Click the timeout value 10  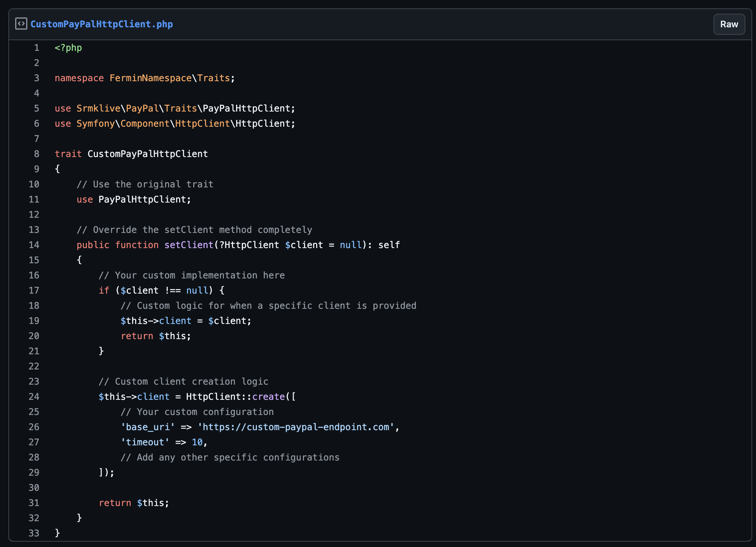click(x=197, y=442)
